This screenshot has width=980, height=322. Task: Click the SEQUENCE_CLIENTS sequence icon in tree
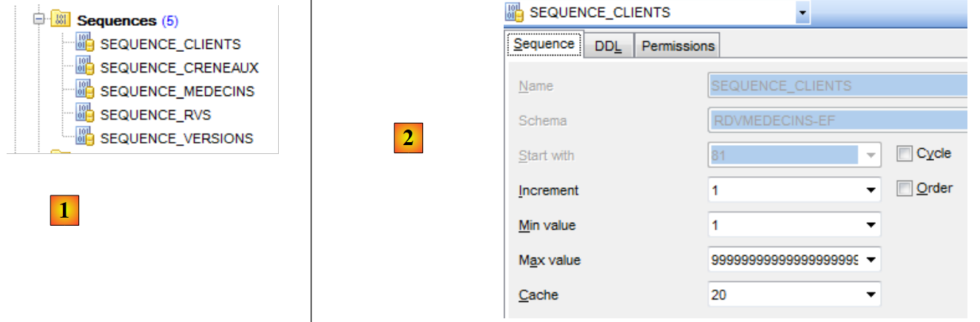[x=85, y=44]
